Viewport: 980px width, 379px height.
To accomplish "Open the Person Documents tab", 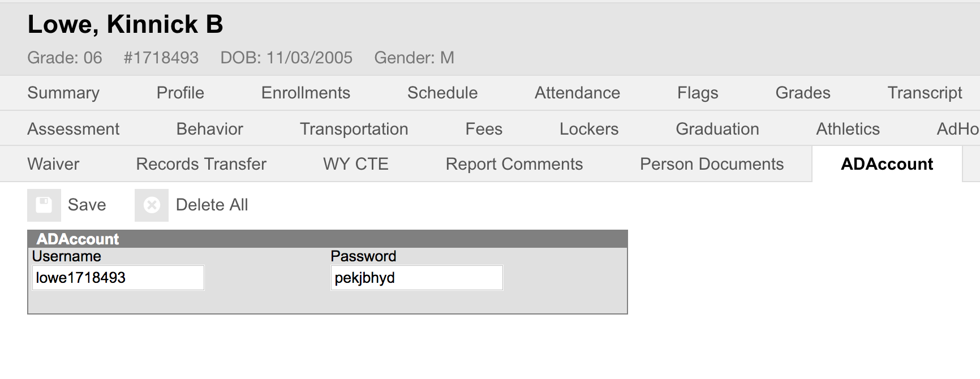I will pyautogui.click(x=712, y=164).
